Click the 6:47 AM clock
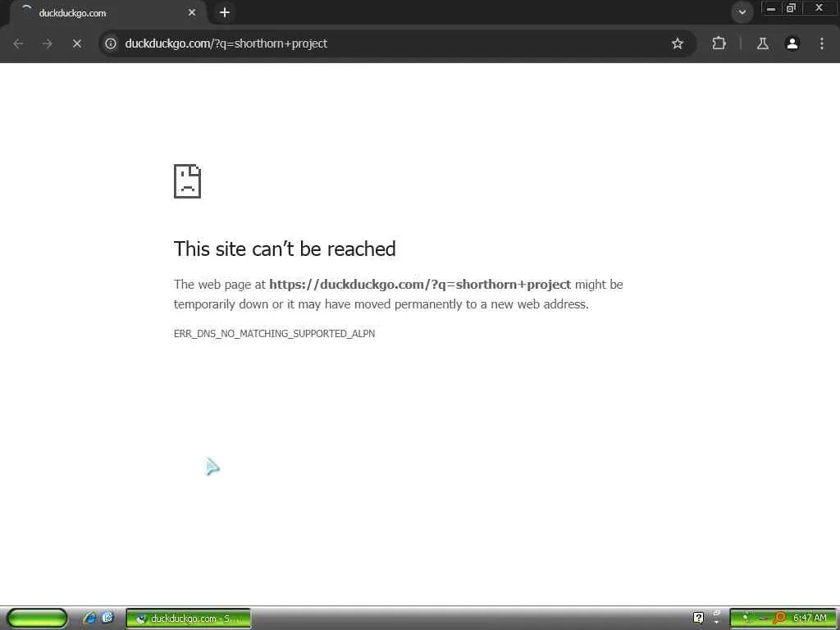 coord(810,619)
